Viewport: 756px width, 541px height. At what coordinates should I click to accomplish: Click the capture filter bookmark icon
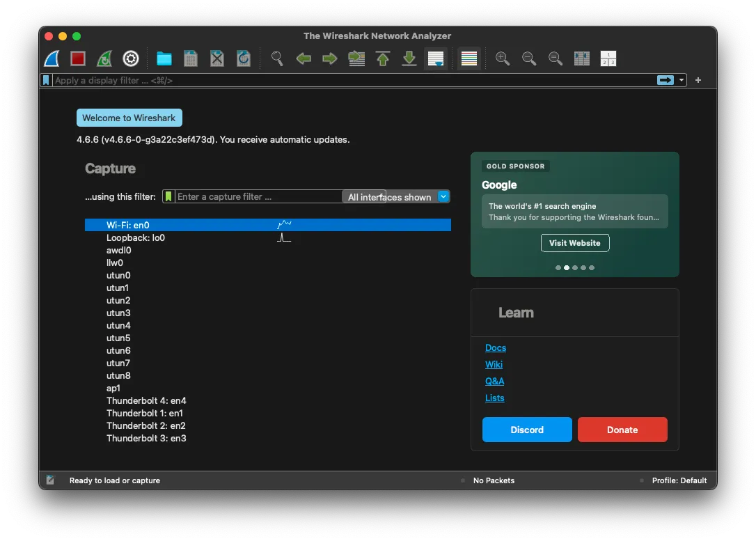[168, 196]
